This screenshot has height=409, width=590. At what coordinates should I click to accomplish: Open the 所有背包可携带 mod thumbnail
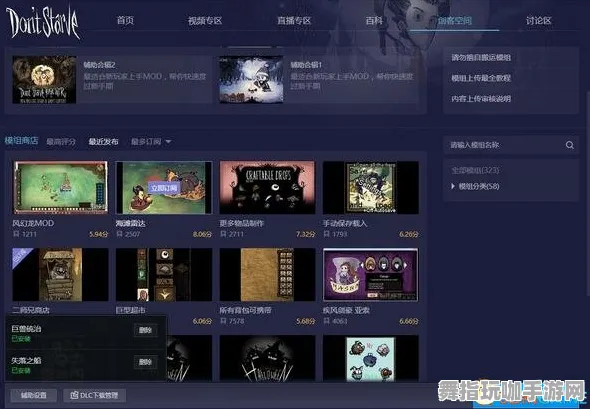267,274
